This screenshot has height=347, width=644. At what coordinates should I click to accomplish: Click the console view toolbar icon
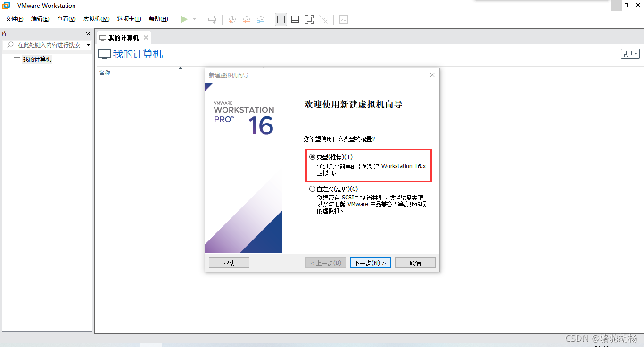344,19
